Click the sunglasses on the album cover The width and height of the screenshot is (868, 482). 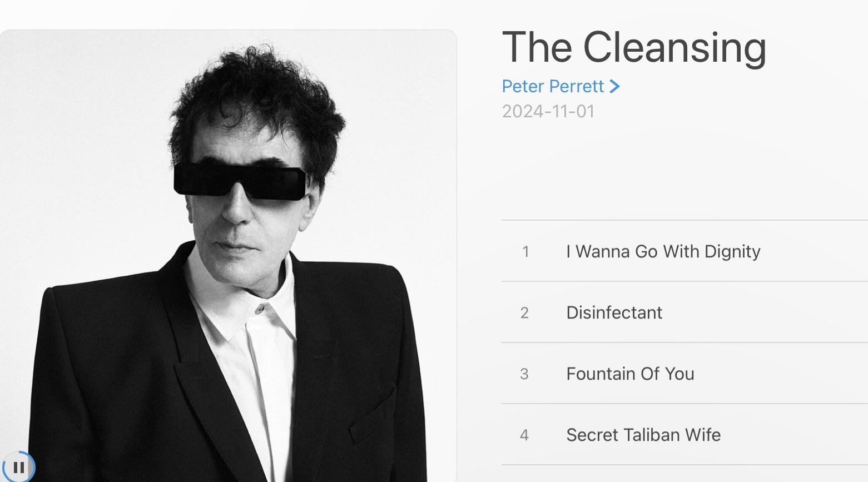click(x=240, y=181)
